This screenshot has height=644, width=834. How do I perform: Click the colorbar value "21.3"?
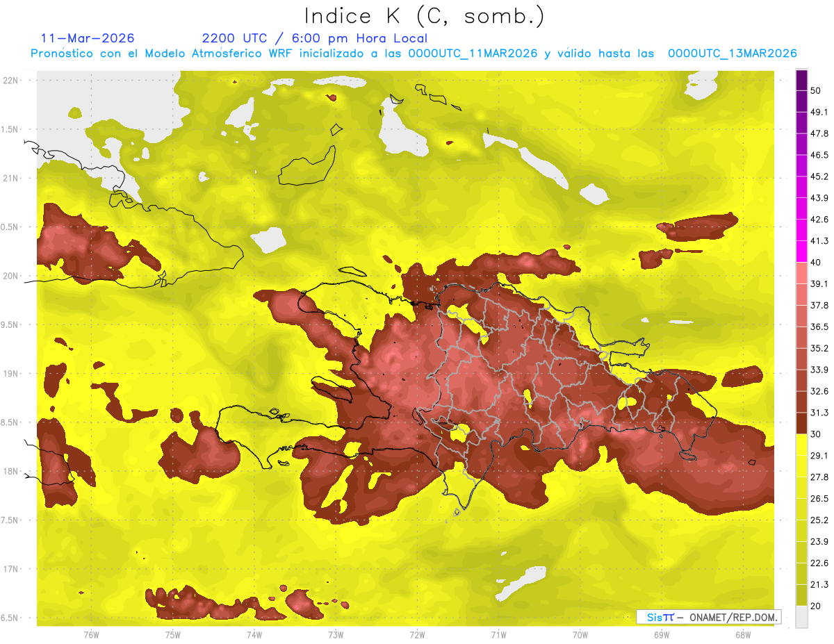click(x=819, y=585)
